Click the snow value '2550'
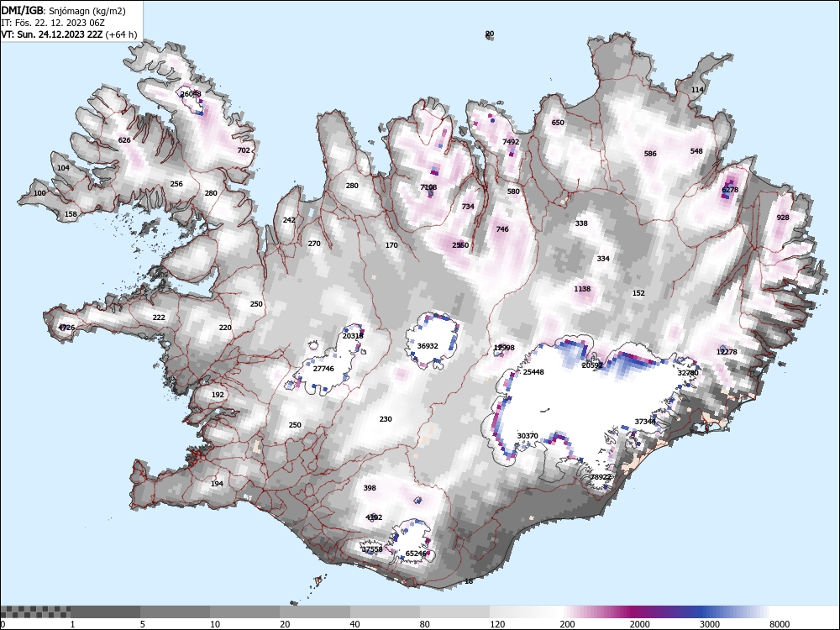 460,245
